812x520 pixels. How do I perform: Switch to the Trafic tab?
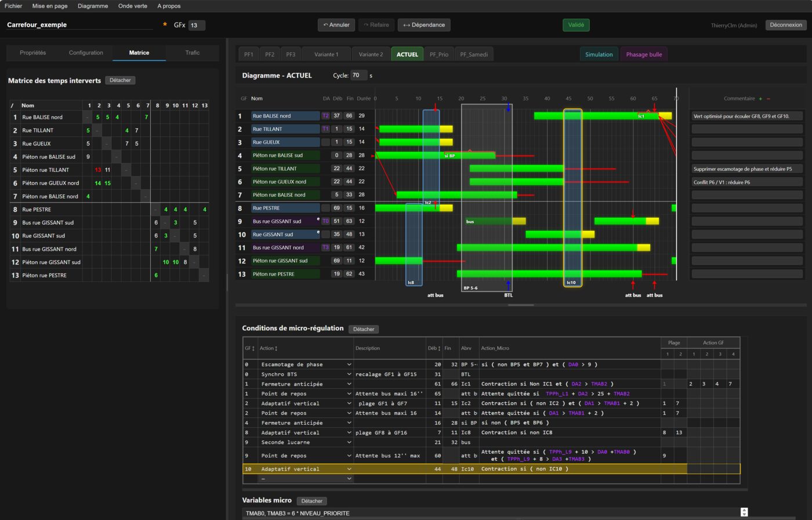point(193,53)
